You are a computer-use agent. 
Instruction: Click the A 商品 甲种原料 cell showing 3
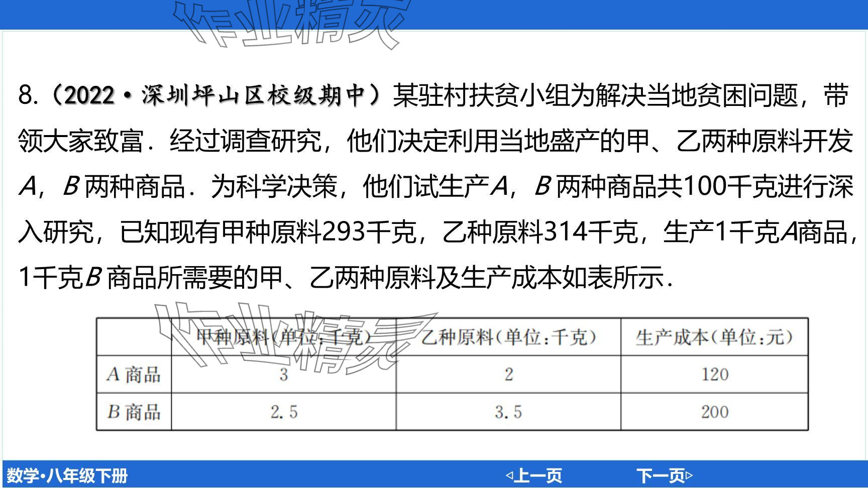click(x=284, y=375)
